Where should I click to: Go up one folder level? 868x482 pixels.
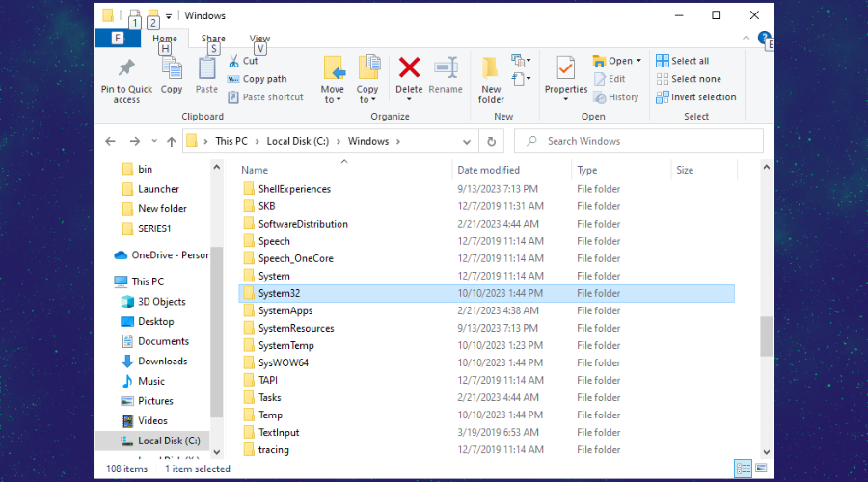point(172,141)
